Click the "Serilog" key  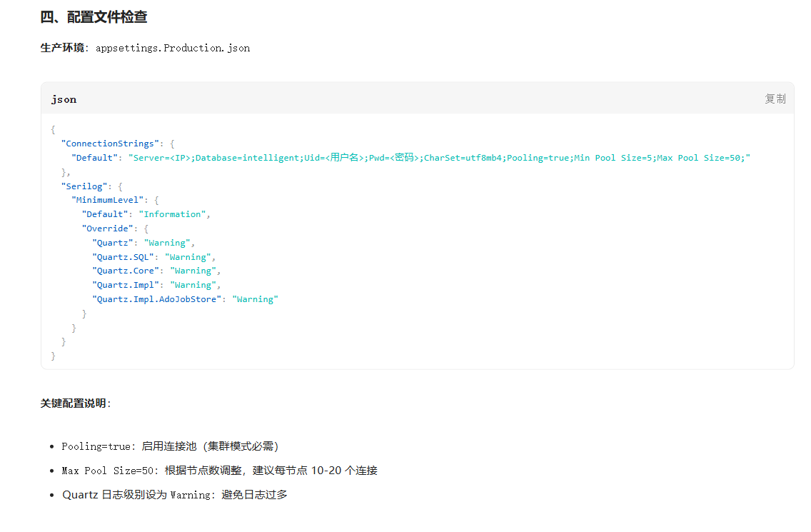click(x=84, y=186)
